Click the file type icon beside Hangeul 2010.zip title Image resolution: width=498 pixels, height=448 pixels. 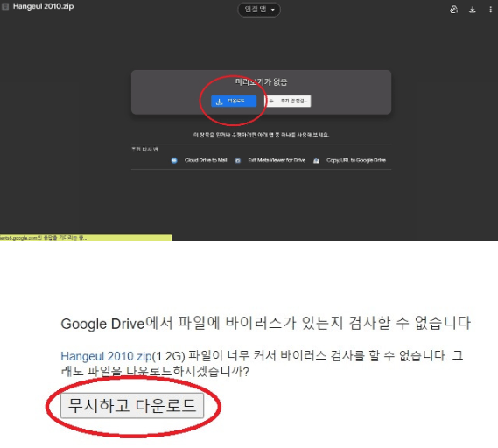click(x=5, y=6)
